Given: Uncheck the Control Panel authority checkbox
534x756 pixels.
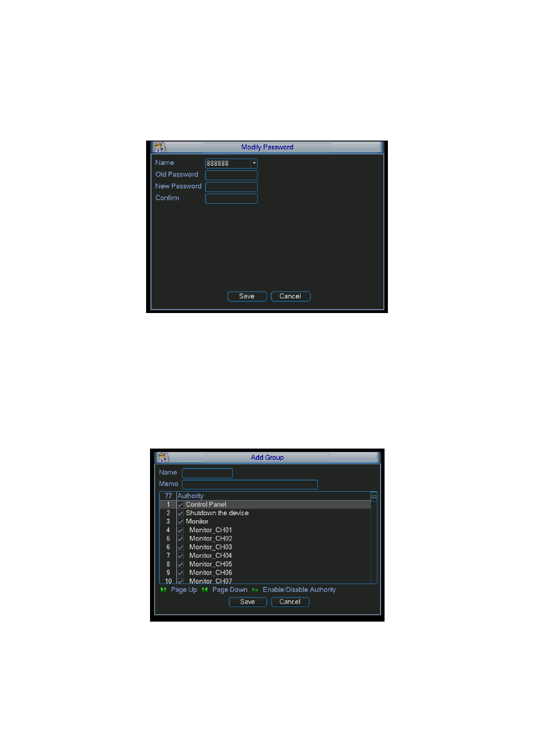Looking at the screenshot, I should coord(180,505).
